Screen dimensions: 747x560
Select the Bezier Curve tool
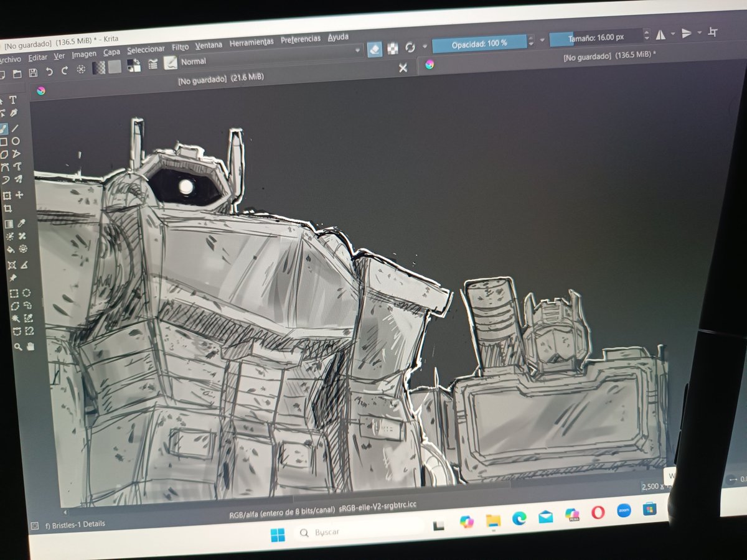(5, 167)
